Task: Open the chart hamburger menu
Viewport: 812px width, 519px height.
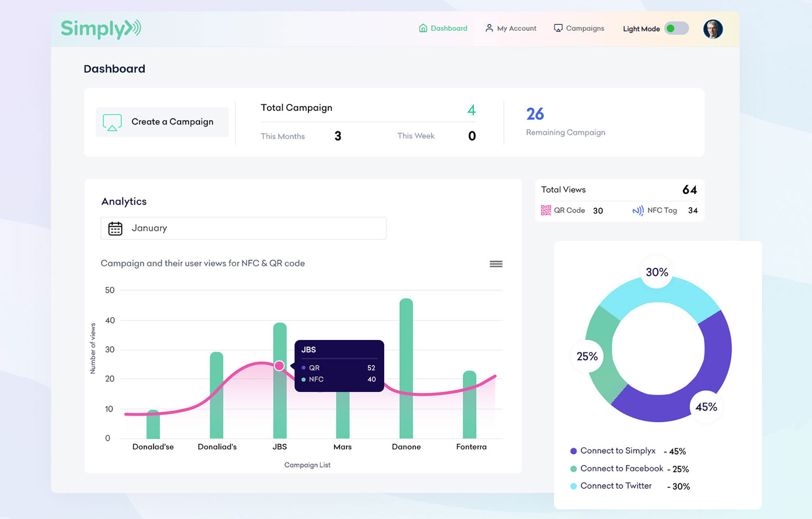Action: [x=496, y=264]
